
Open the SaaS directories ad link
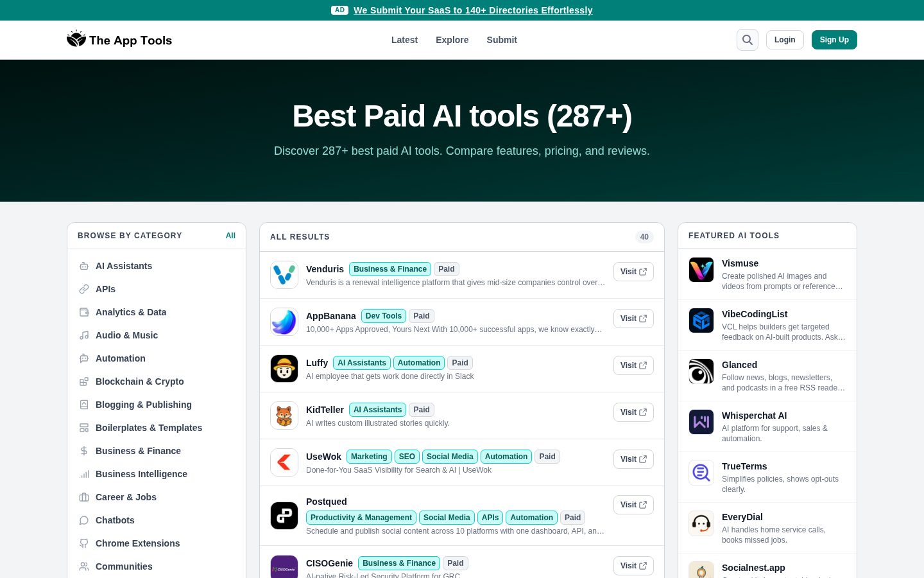[x=473, y=10]
